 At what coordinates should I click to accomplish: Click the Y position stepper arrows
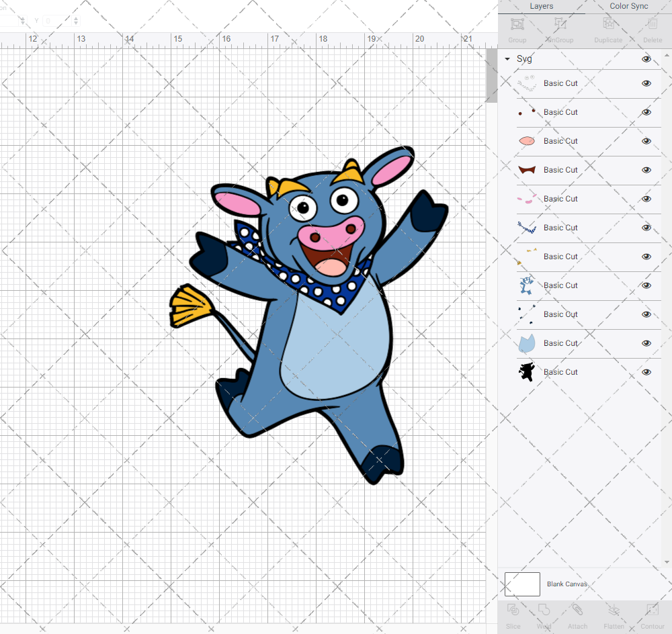(x=76, y=21)
